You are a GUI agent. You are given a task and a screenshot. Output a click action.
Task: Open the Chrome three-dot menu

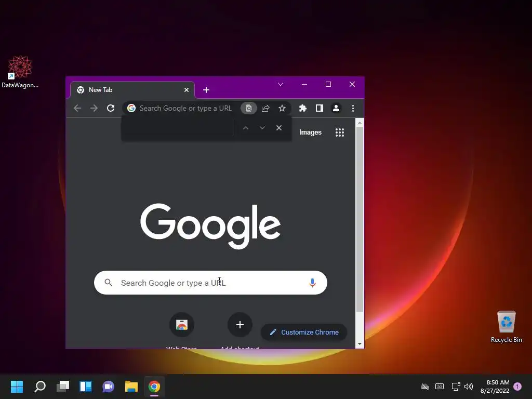click(x=353, y=108)
